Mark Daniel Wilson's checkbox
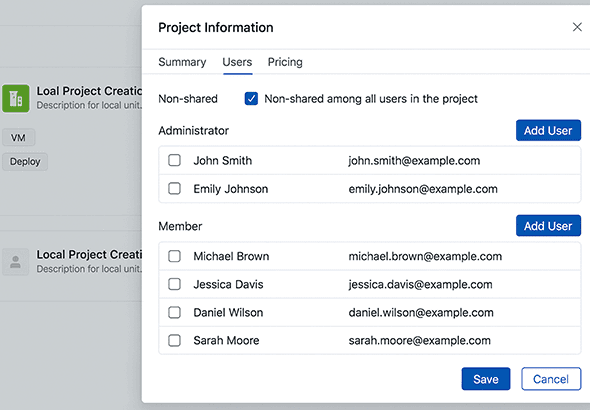 tap(174, 312)
